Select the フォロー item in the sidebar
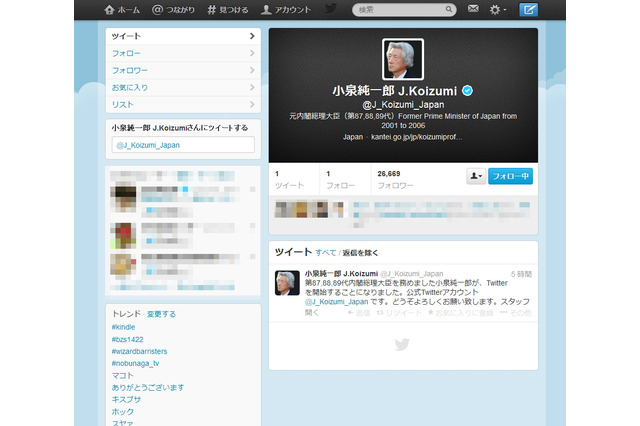Image resolution: width=640 pixels, height=426 pixels. click(180, 53)
